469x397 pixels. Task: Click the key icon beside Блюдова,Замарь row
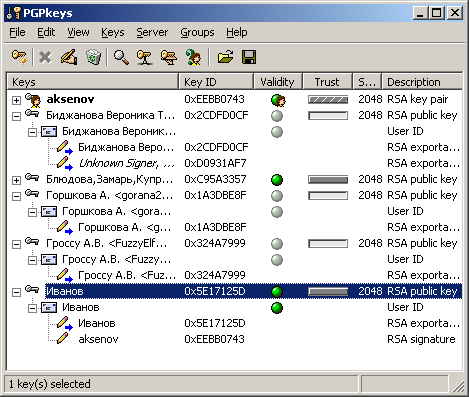[32, 177]
